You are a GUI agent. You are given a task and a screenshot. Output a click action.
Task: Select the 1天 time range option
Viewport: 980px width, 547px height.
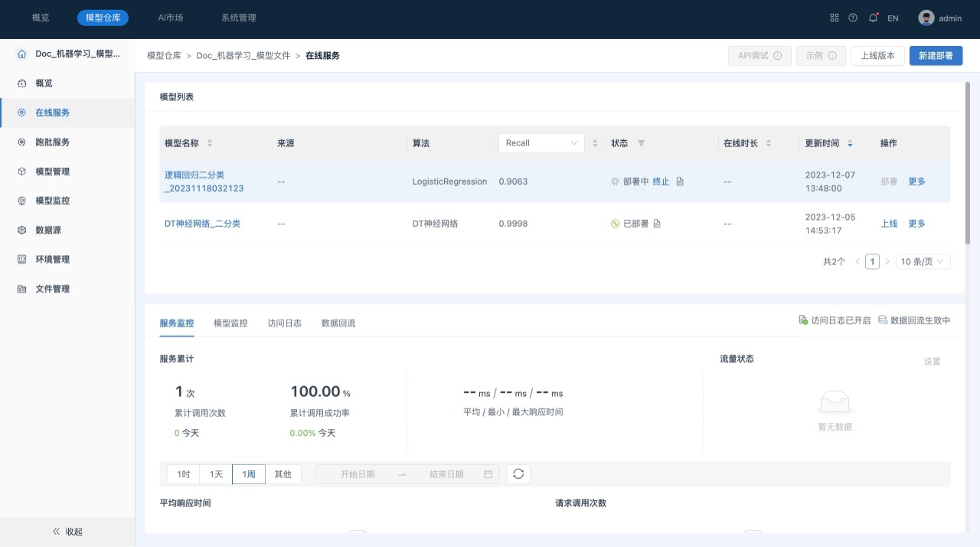point(216,474)
